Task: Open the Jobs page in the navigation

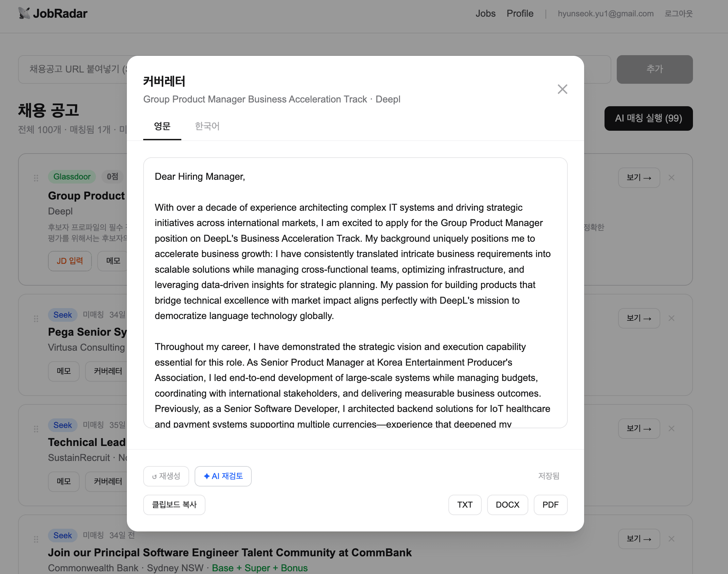Action: coord(485,14)
